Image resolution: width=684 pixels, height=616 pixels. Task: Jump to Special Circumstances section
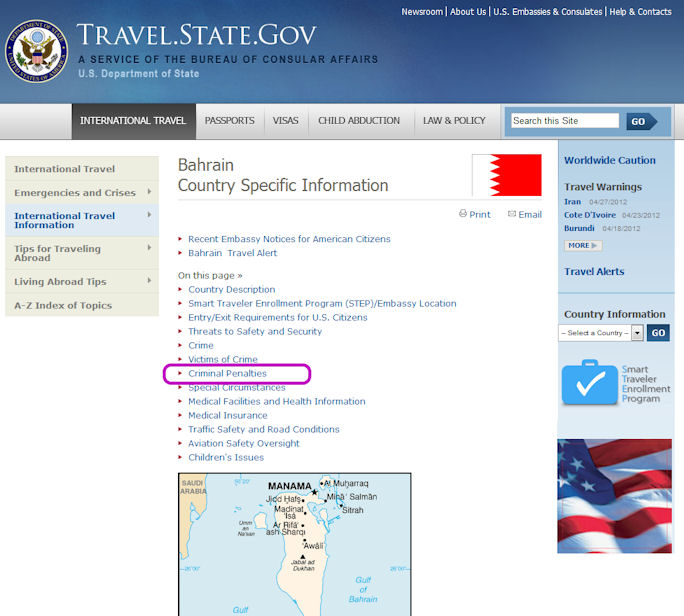pos(237,387)
